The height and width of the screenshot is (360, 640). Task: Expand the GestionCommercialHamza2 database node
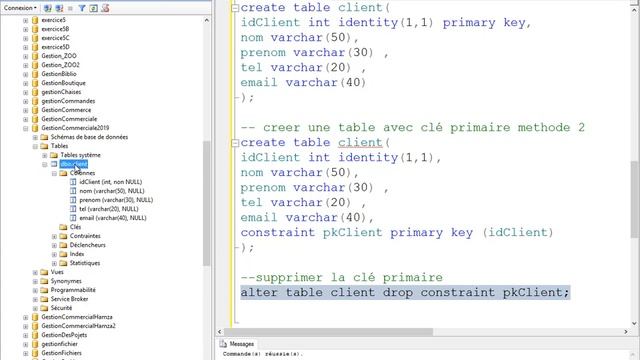[x=26, y=326]
